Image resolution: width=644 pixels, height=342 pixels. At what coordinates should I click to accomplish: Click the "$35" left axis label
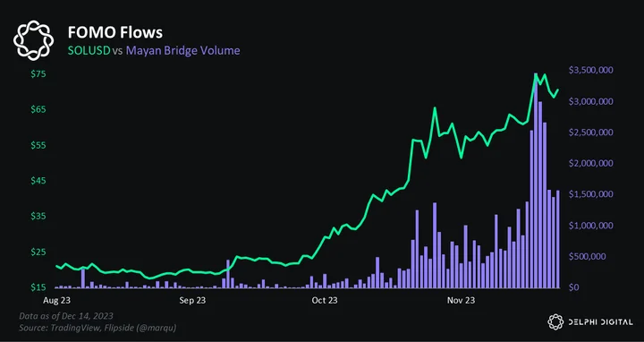point(38,217)
